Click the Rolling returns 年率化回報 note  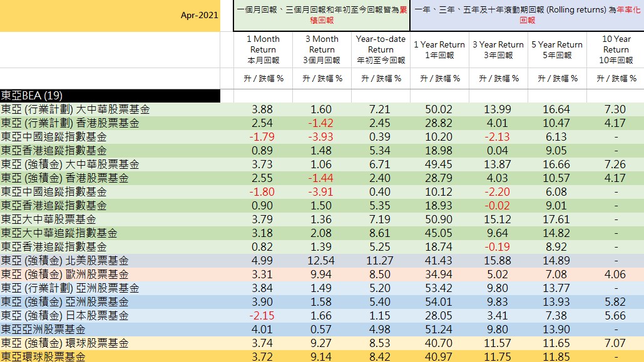[x=528, y=15]
